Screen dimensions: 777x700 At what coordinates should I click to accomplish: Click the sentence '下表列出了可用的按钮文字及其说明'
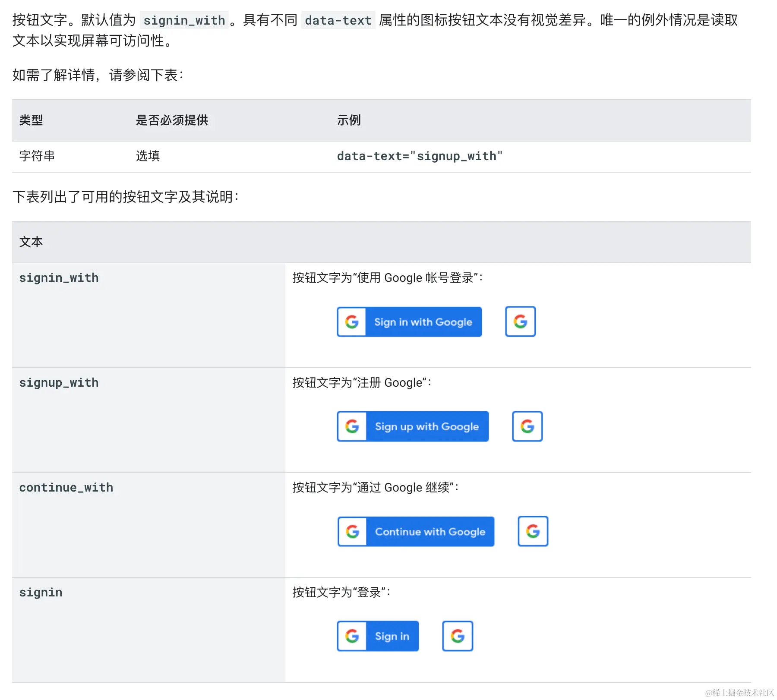(125, 197)
